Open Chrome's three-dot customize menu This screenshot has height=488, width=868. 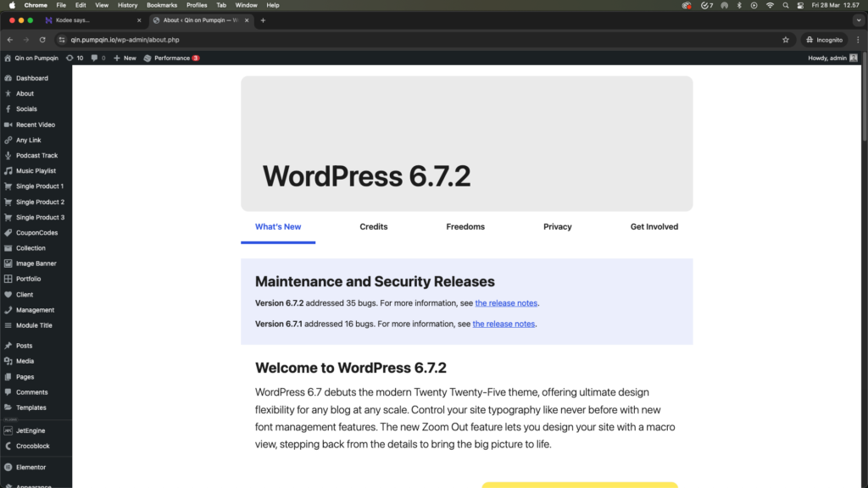pos(859,39)
